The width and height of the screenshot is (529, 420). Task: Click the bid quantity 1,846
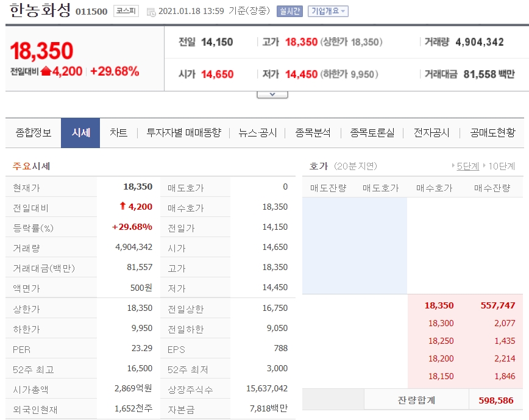click(x=505, y=376)
